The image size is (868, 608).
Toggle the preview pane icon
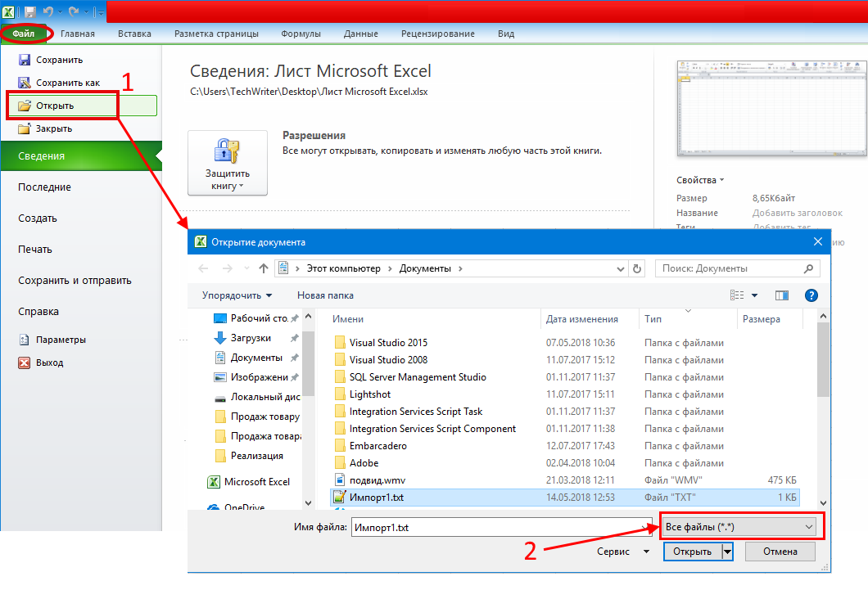pyautogui.click(x=781, y=295)
